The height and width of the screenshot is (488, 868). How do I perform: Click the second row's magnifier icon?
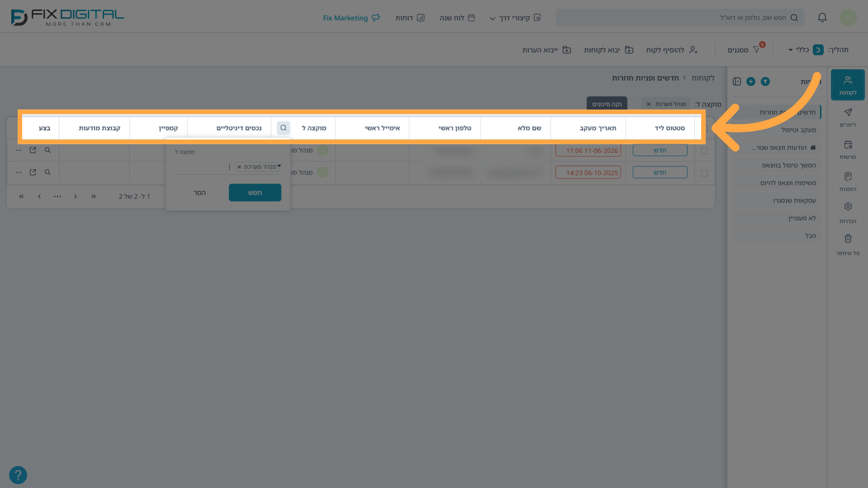47,172
